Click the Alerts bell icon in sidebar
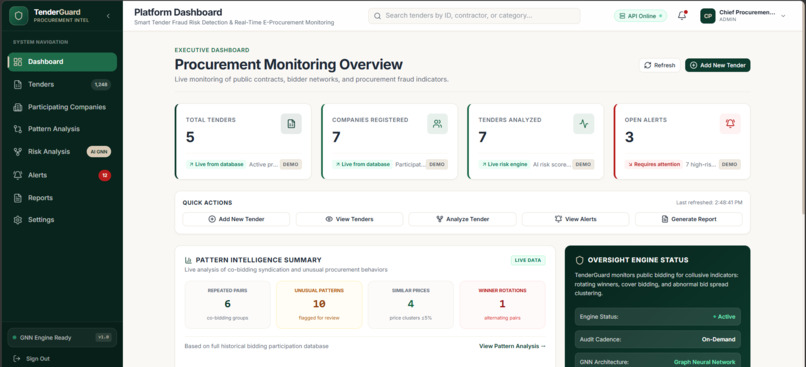This screenshot has width=806, height=367. point(18,175)
